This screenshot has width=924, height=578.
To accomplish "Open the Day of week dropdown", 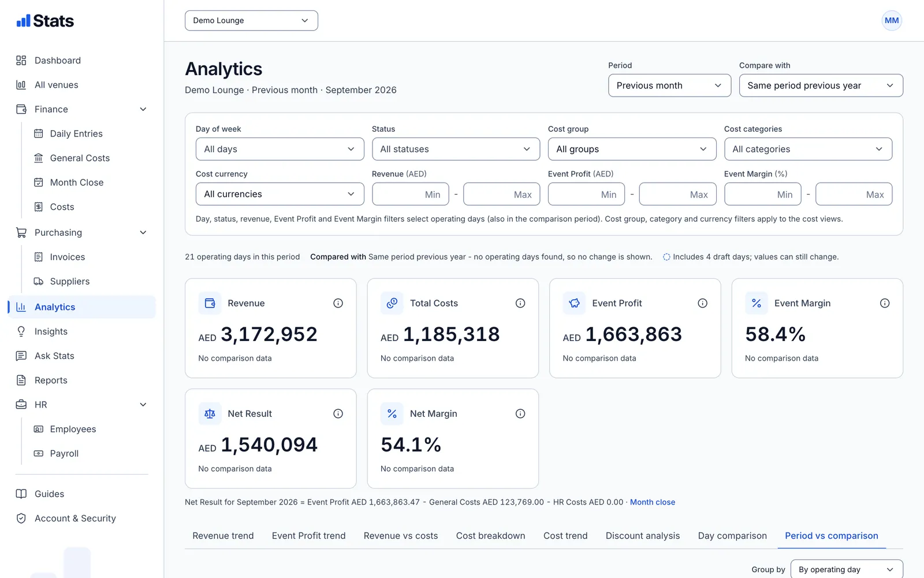I will [x=280, y=149].
